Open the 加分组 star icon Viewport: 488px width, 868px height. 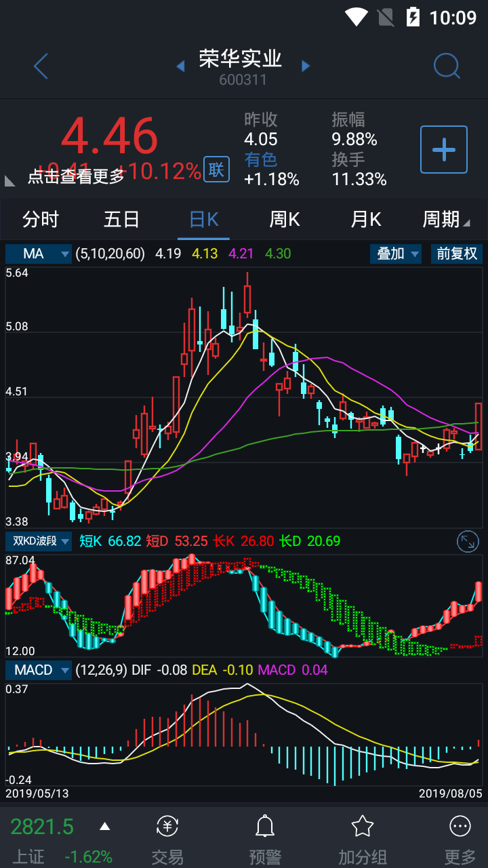(x=363, y=826)
